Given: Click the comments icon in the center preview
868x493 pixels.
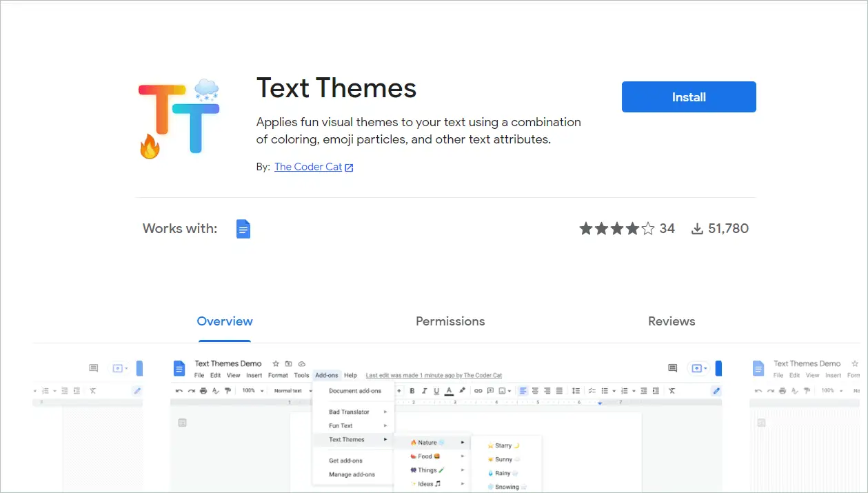Looking at the screenshot, I should 672,368.
